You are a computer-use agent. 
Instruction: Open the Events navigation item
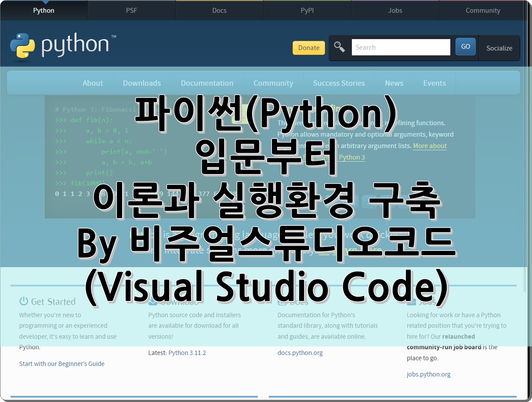click(434, 83)
